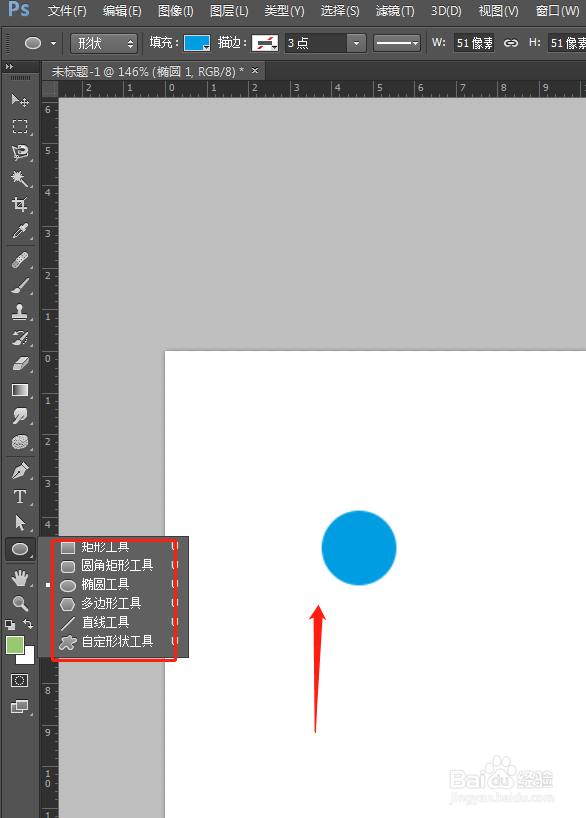
Task: Reset default foreground and background colors
Action: pos(9,624)
